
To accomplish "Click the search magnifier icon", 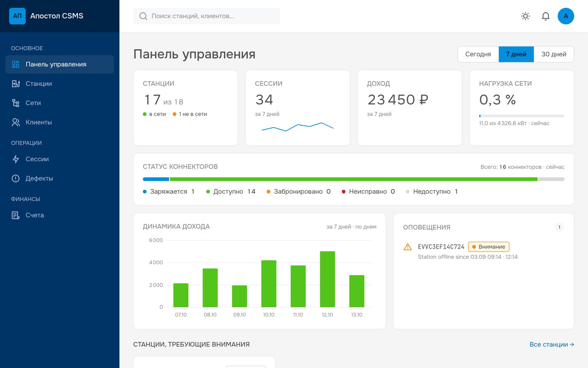I will 143,16.
